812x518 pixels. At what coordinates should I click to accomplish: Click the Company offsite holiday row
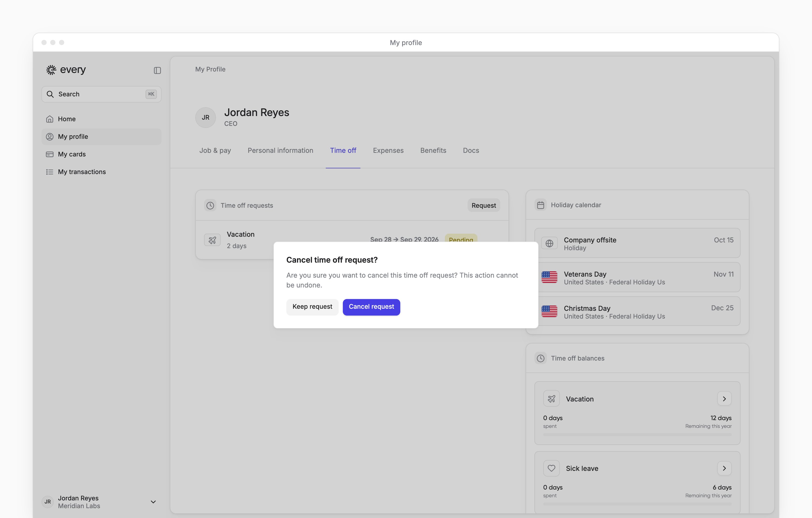[x=637, y=243]
